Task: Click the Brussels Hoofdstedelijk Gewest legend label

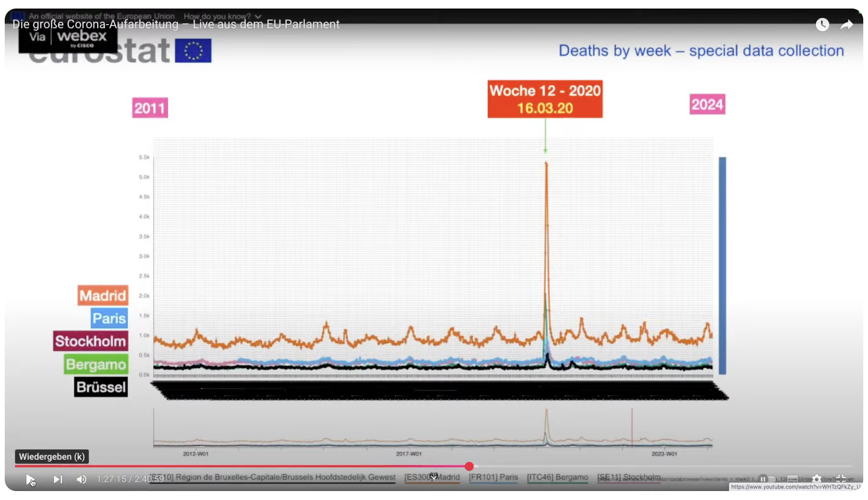Action: click(x=285, y=477)
